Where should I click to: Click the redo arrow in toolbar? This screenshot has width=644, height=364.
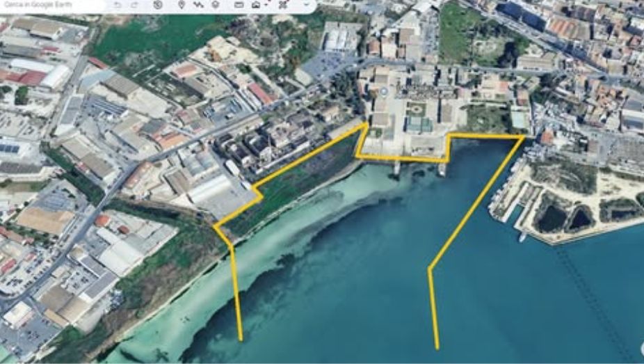134,5
